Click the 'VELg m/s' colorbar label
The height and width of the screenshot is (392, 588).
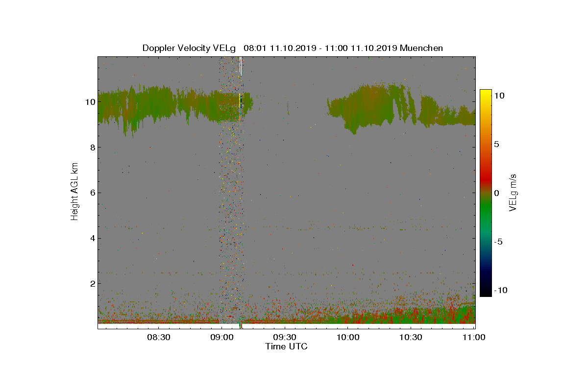[x=514, y=193]
